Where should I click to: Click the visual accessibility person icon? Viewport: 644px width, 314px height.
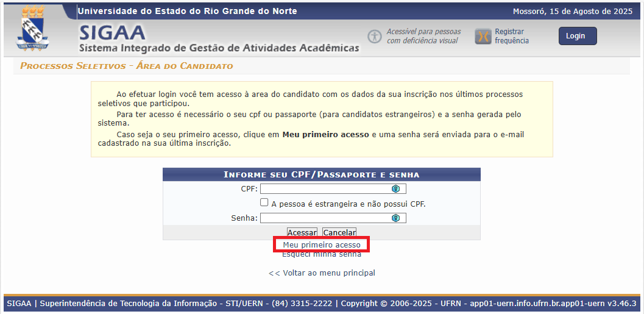click(x=374, y=36)
